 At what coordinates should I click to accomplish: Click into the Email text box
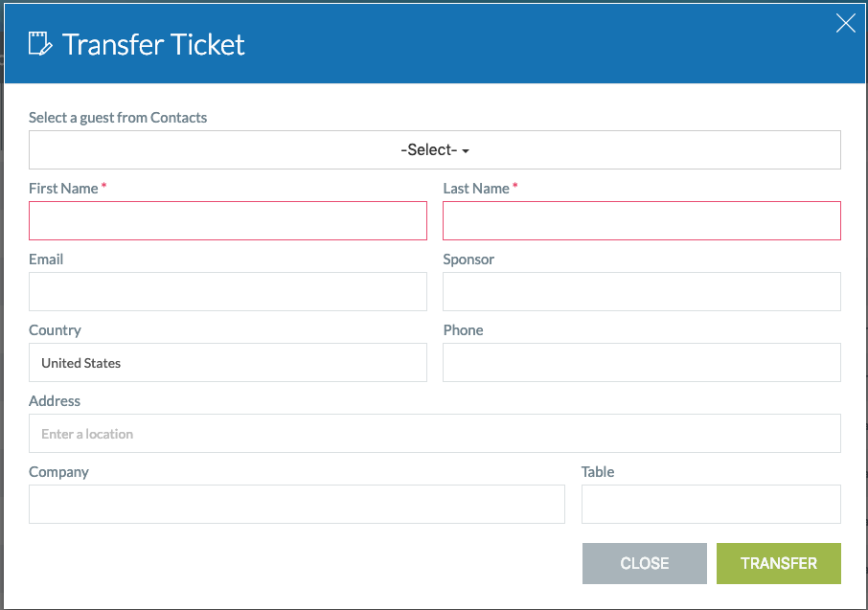pyautogui.click(x=228, y=291)
